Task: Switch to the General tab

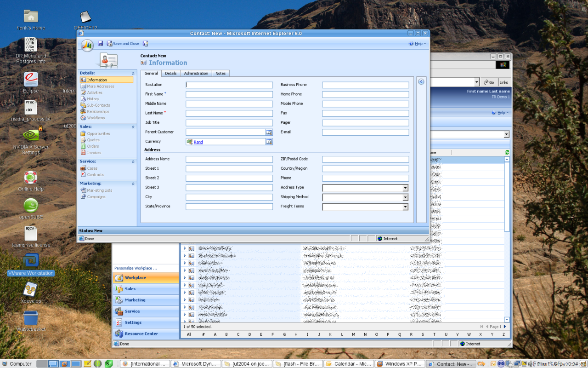Action: [x=151, y=73]
